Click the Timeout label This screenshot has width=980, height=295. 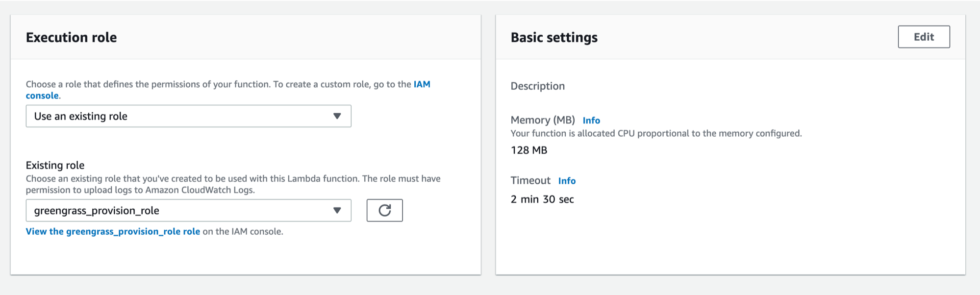(x=530, y=180)
